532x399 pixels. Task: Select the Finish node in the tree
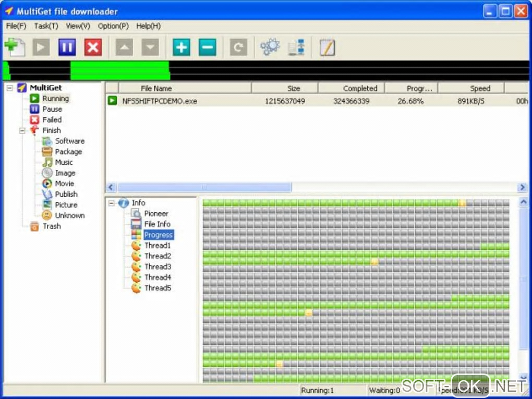click(52, 130)
